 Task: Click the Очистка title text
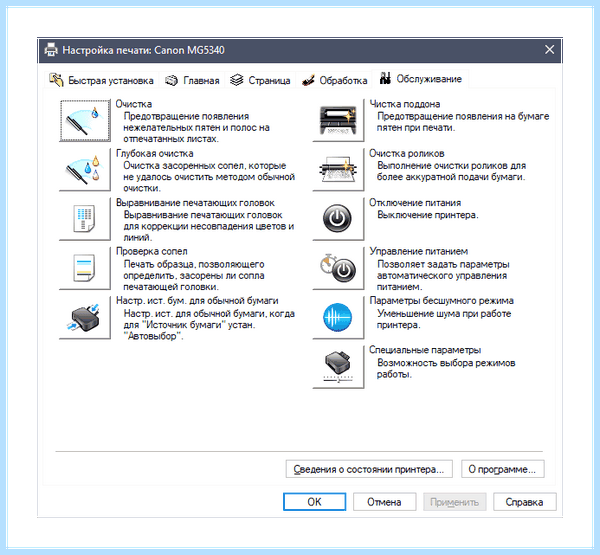[134, 104]
